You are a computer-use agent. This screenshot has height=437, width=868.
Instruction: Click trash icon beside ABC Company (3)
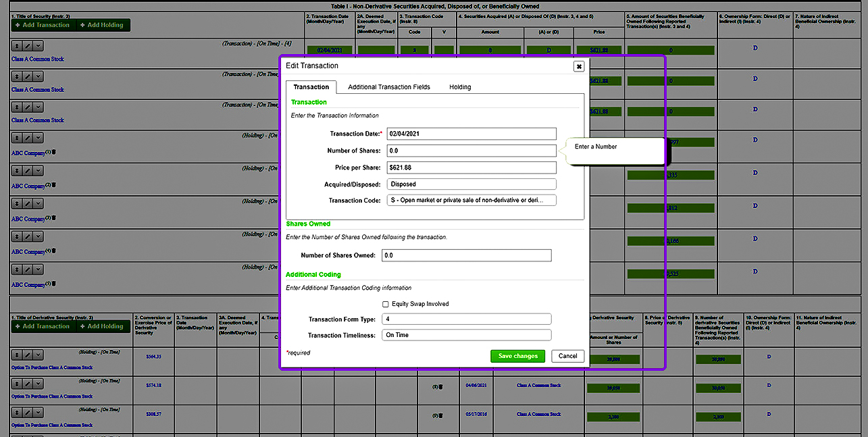[54, 218]
